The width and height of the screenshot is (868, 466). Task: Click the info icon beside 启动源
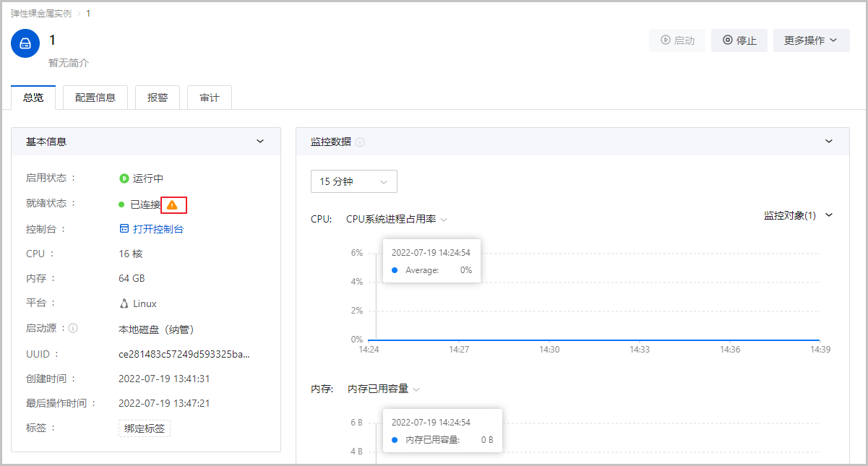(x=73, y=328)
